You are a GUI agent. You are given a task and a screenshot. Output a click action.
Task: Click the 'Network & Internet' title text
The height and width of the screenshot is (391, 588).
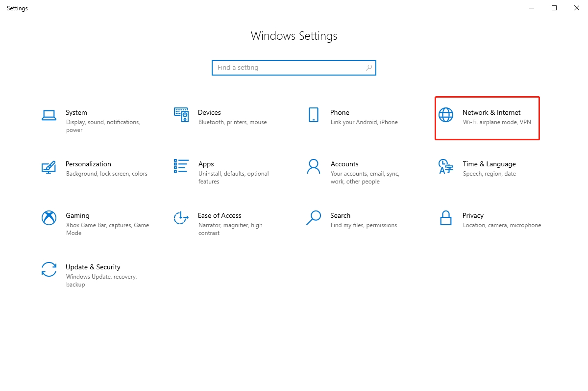coord(491,112)
